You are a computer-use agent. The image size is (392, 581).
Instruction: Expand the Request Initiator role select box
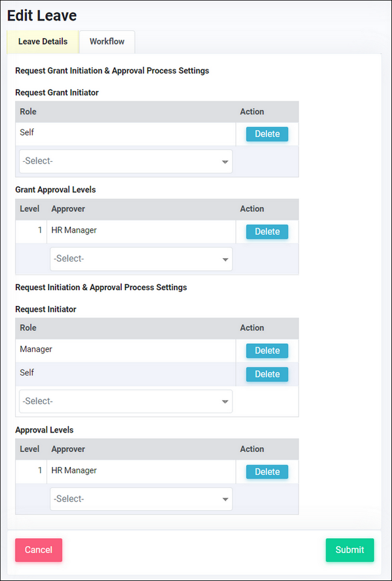pyautogui.click(x=125, y=401)
